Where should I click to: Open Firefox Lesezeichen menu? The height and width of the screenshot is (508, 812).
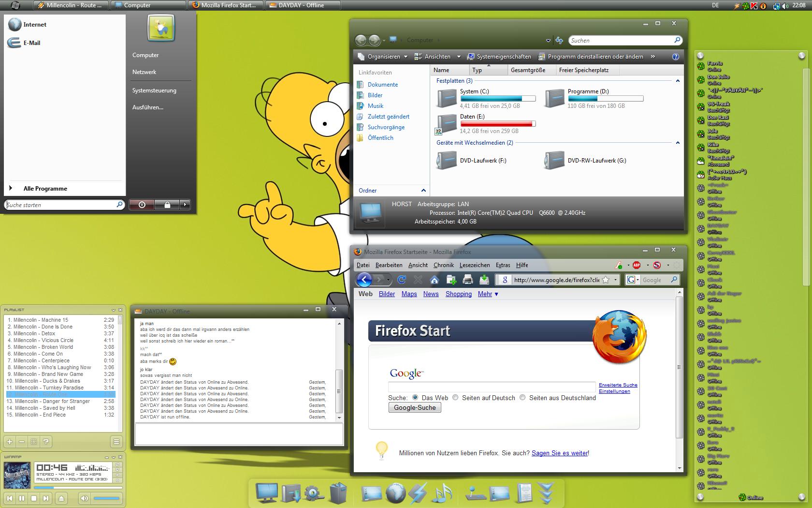475,265
